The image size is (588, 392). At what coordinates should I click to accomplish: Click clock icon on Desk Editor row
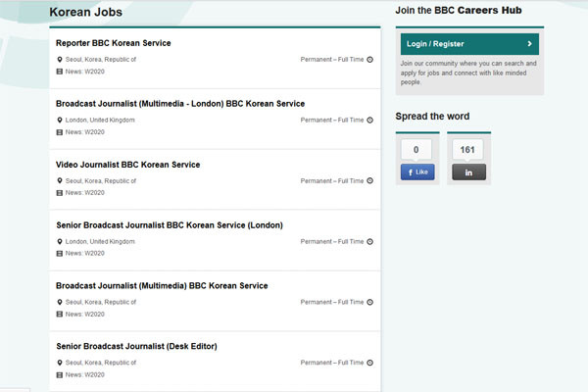tap(369, 363)
